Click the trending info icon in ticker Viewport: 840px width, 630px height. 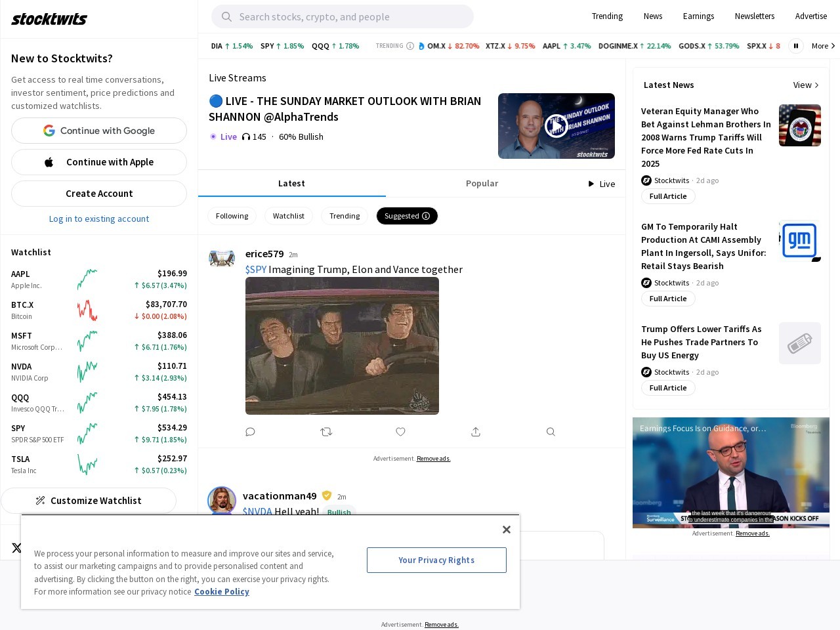pyautogui.click(x=410, y=46)
